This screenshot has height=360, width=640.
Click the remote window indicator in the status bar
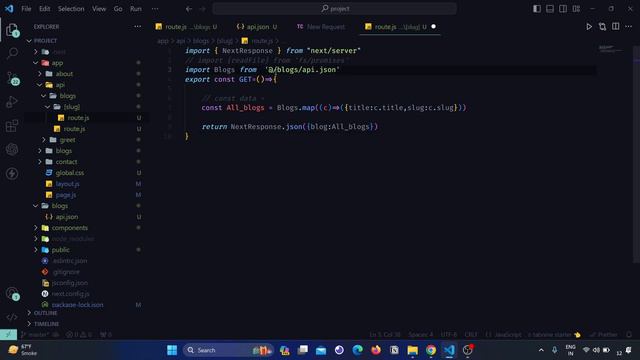pos(8,334)
